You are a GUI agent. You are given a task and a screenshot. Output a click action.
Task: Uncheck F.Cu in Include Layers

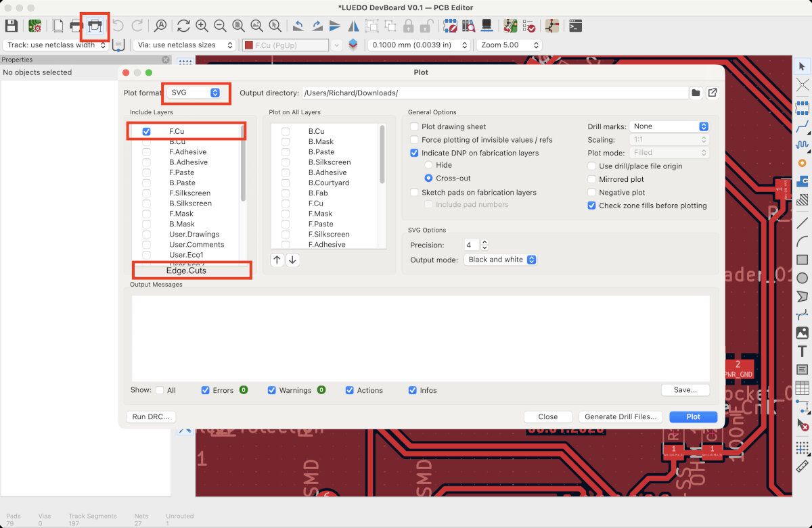[x=146, y=131]
